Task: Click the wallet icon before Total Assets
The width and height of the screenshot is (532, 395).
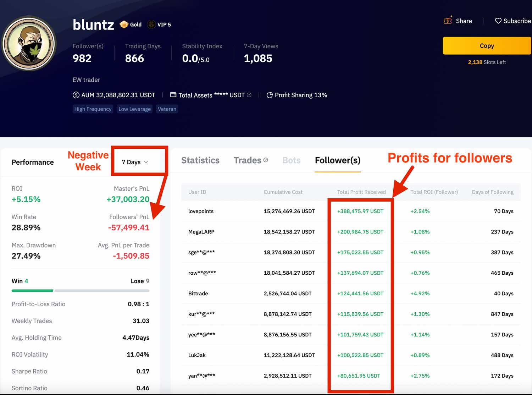Action: click(173, 95)
